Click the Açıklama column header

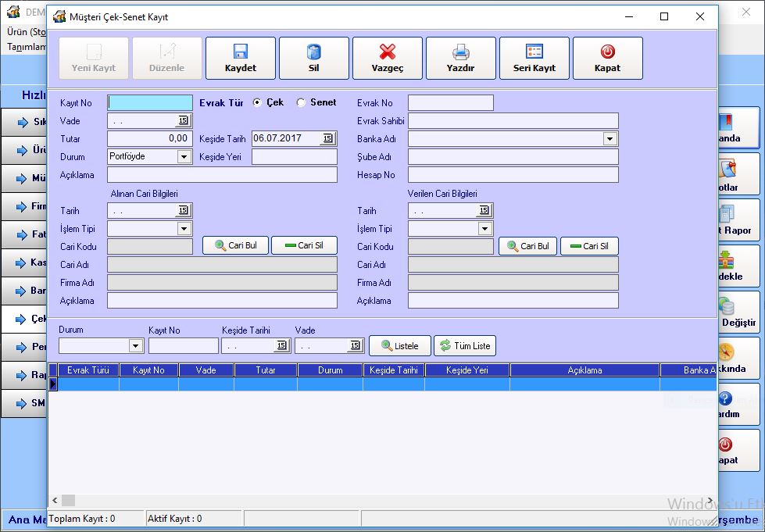click(x=584, y=370)
